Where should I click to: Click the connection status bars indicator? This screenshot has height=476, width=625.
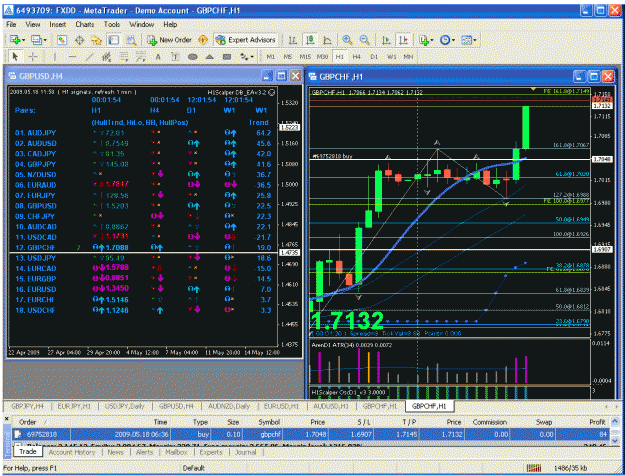[x=534, y=468]
